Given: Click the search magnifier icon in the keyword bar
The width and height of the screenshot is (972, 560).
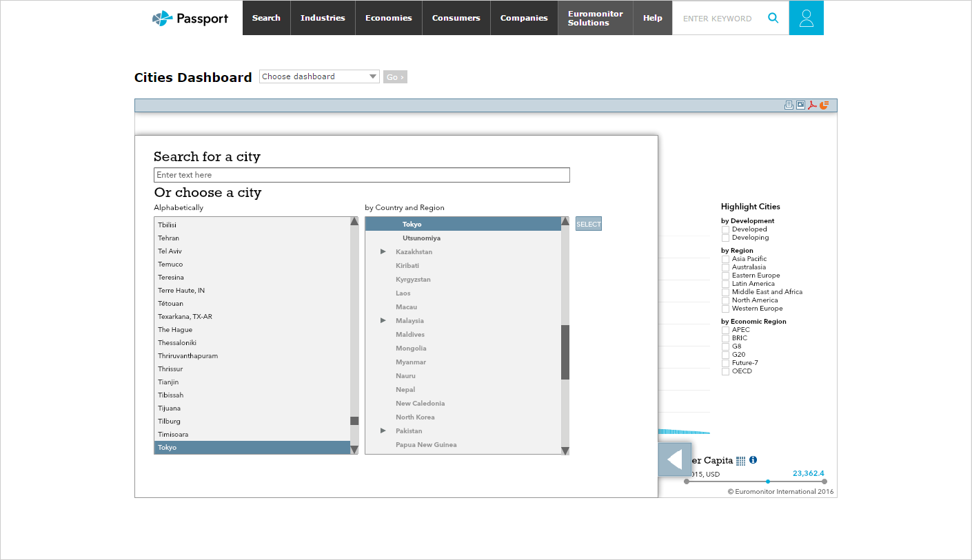Looking at the screenshot, I should [x=773, y=18].
